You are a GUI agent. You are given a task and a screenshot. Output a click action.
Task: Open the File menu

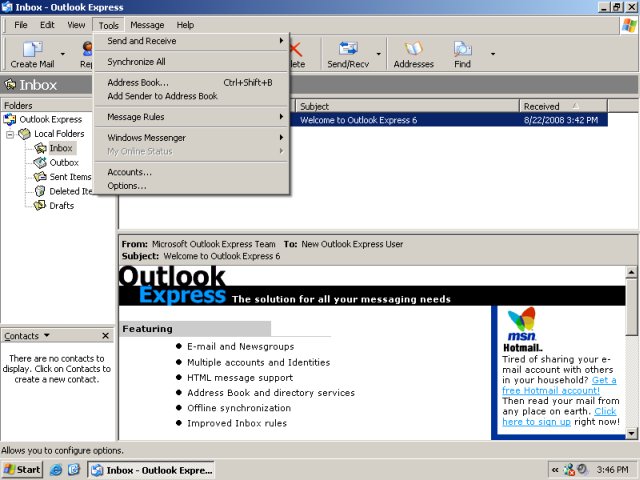21,25
